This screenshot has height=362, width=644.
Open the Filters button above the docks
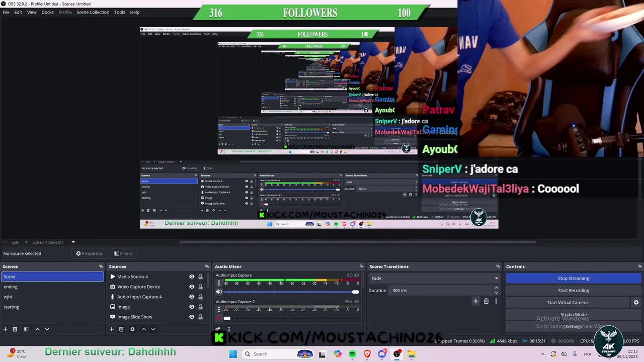[x=123, y=253]
